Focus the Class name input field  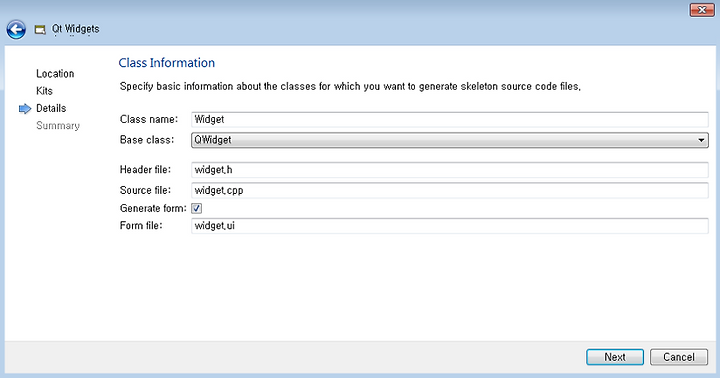[x=450, y=119]
